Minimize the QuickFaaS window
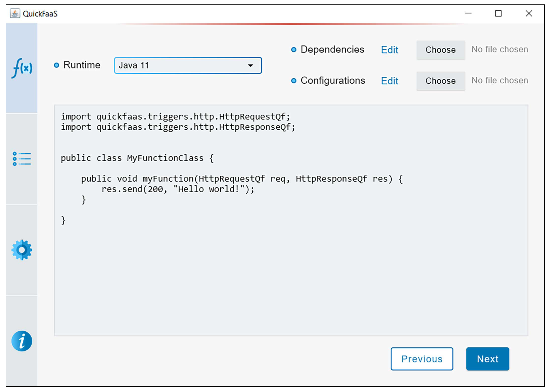Image resolution: width=548 pixels, height=392 pixels. (468, 14)
